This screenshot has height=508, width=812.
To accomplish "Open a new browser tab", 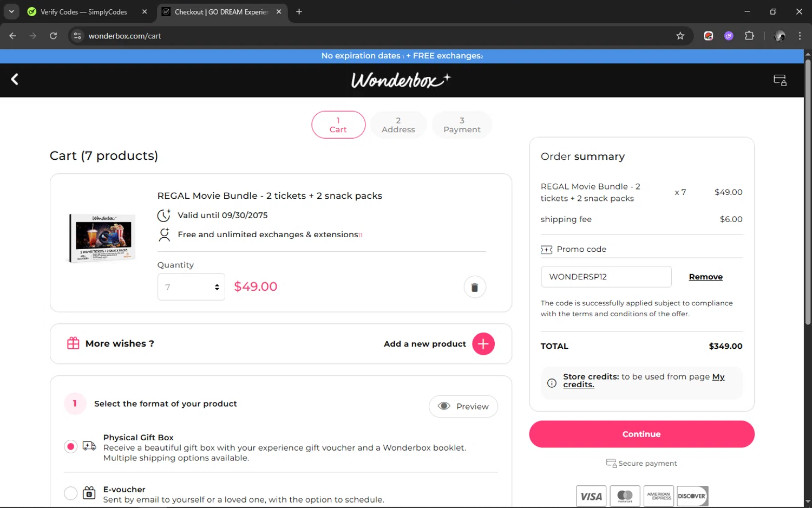I will pyautogui.click(x=299, y=11).
